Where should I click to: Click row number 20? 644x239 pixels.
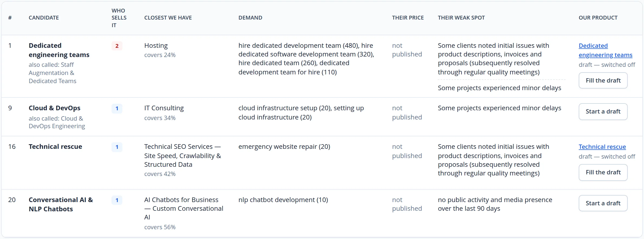click(12, 200)
